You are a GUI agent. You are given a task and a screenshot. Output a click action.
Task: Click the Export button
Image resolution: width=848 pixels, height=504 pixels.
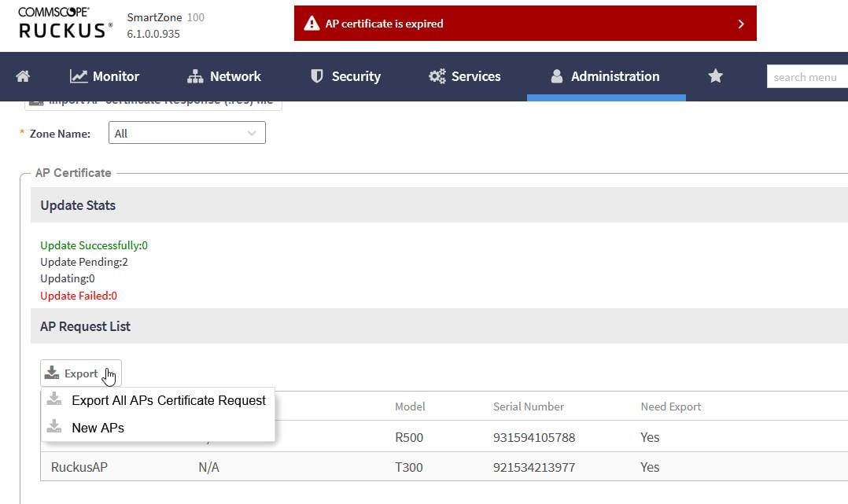point(80,373)
